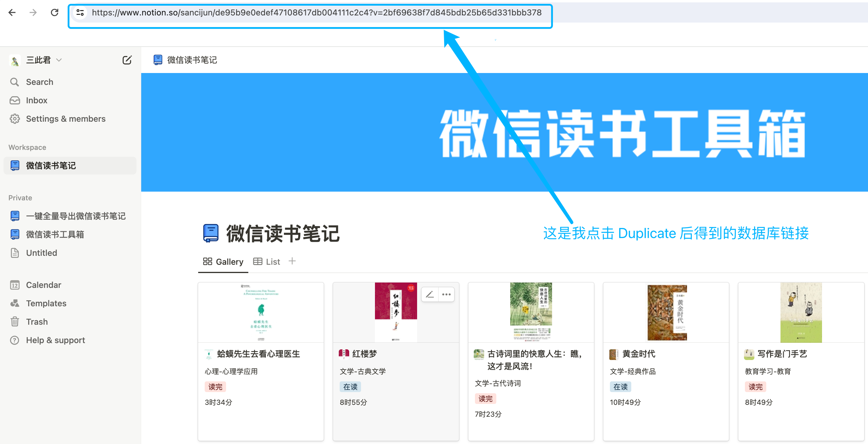This screenshot has height=444, width=868.
Task: Select 微信读书笔记 page under Workspace
Action: (x=70, y=166)
